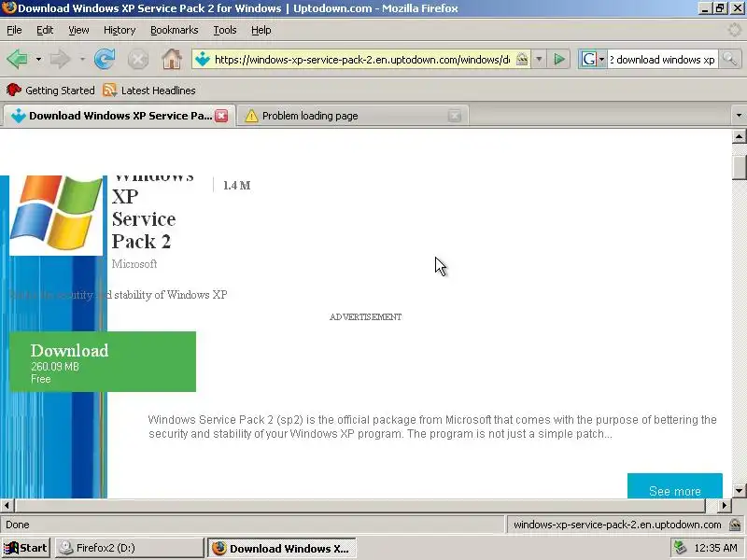Click the grayed Forward arrow button
The width and height of the screenshot is (747, 560).
coord(60,60)
